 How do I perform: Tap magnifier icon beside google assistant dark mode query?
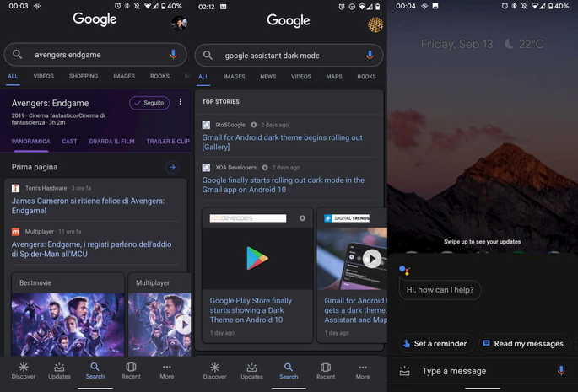click(208, 56)
